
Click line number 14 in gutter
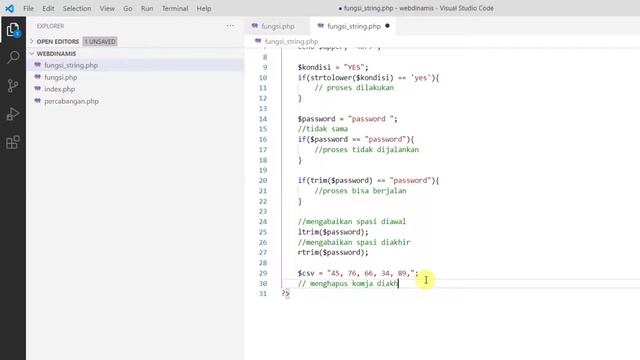coord(263,119)
